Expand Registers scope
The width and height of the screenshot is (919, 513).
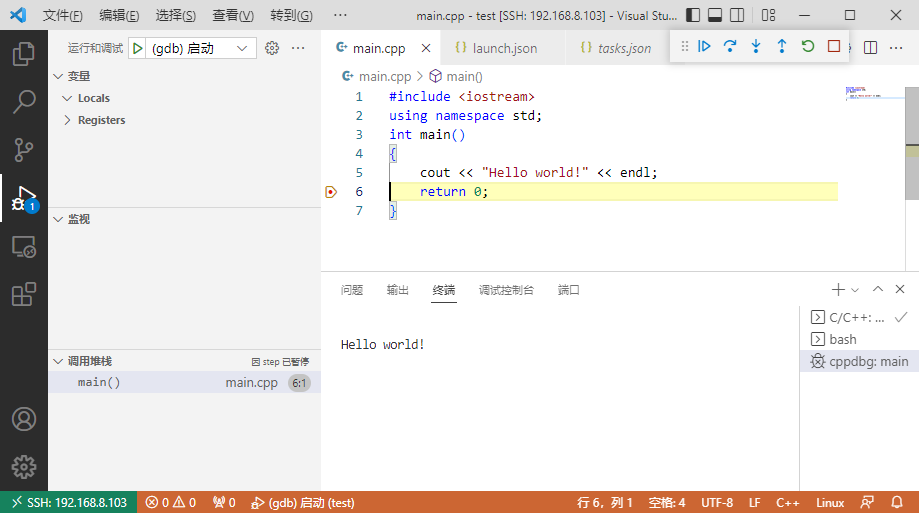click(67, 120)
